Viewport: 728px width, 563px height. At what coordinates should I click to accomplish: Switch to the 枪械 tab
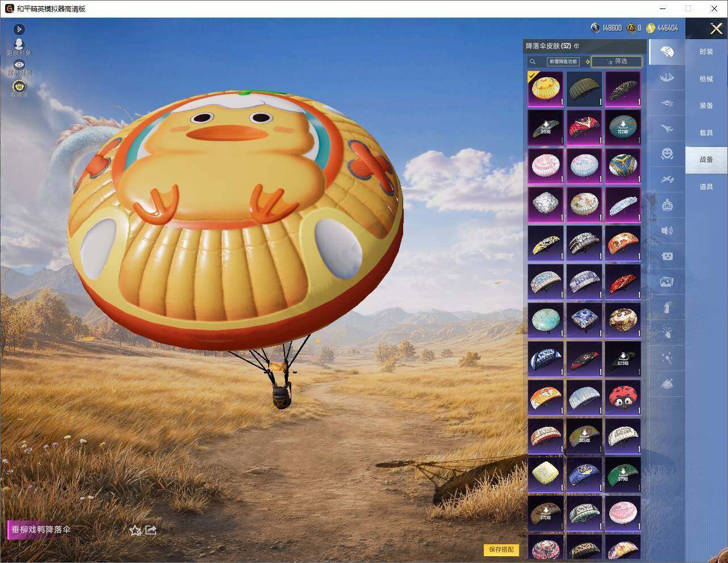click(x=706, y=79)
